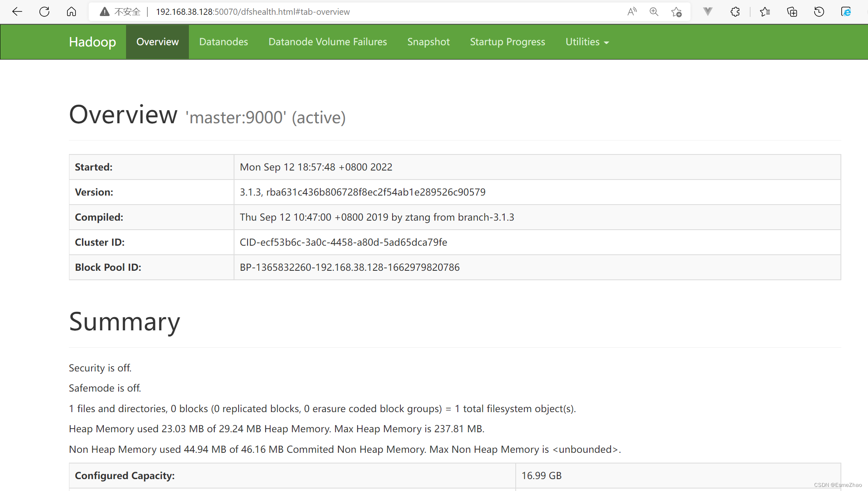Open the Vue devtools extension
The image size is (868, 491).
[707, 12]
